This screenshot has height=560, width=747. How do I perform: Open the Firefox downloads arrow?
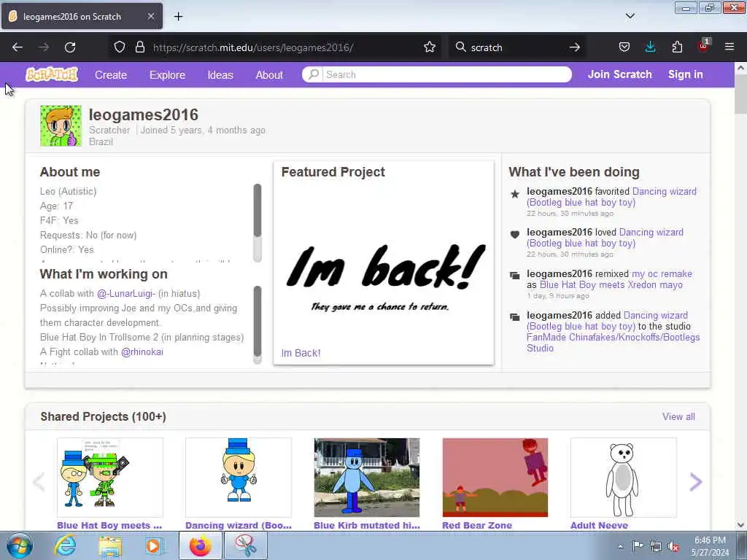click(650, 47)
